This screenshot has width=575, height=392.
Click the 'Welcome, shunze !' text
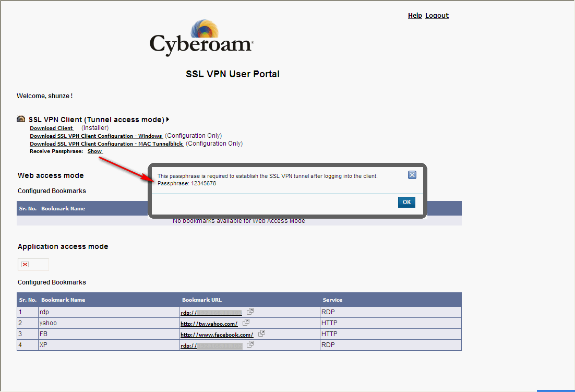44,96
